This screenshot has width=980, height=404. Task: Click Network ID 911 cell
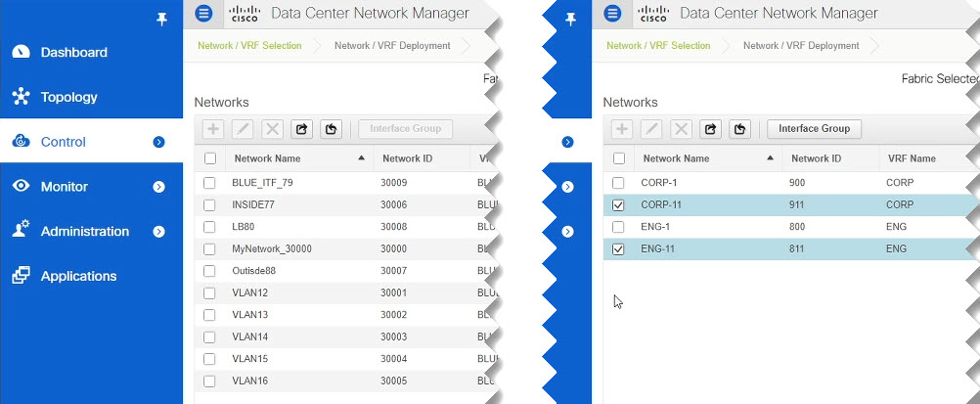pyautogui.click(x=797, y=205)
